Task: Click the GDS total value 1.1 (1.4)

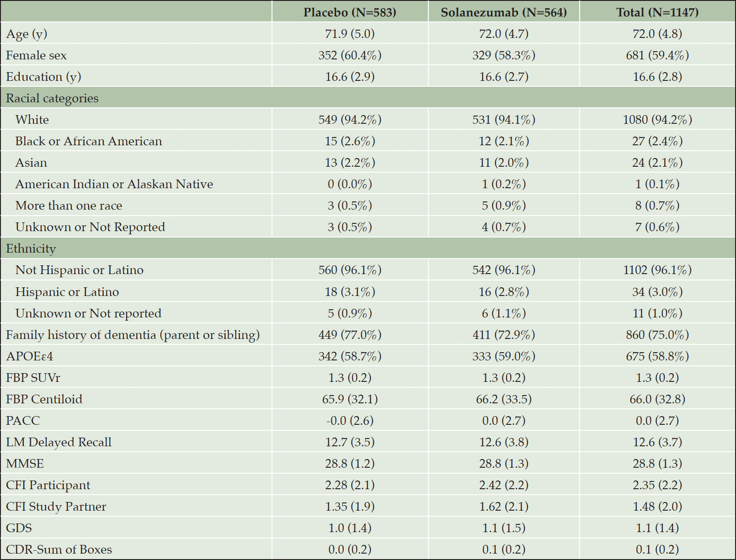Action: pos(657,528)
